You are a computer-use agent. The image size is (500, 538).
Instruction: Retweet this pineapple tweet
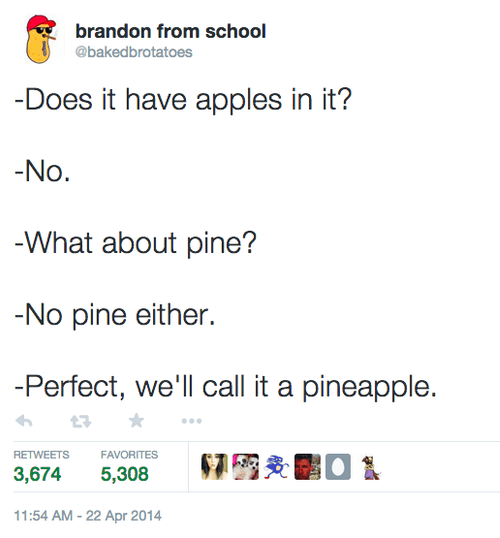81,421
